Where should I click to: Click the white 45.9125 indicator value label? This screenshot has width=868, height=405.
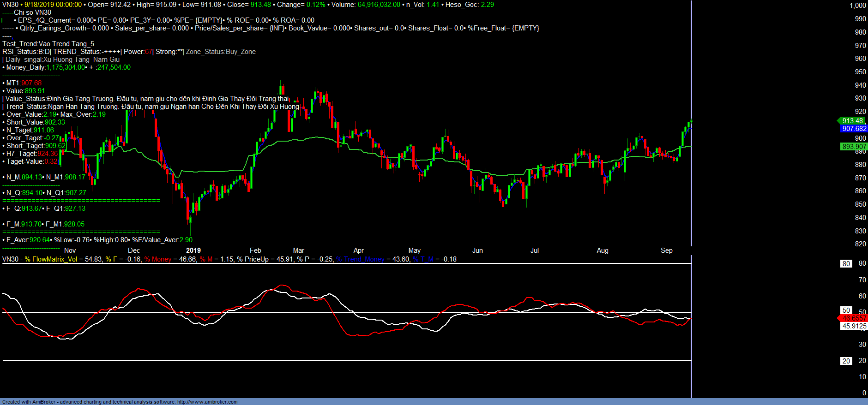[x=854, y=326]
